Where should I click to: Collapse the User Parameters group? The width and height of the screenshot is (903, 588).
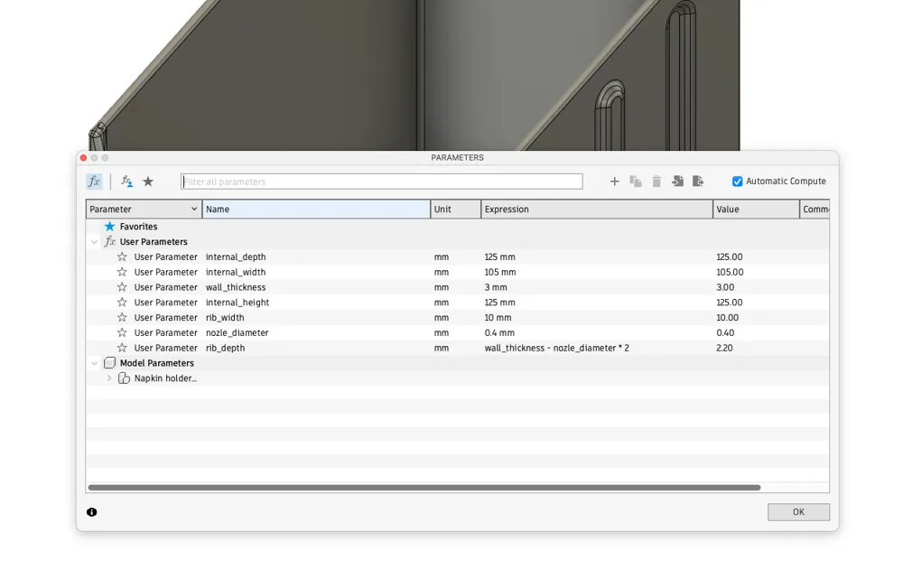point(95,242)
